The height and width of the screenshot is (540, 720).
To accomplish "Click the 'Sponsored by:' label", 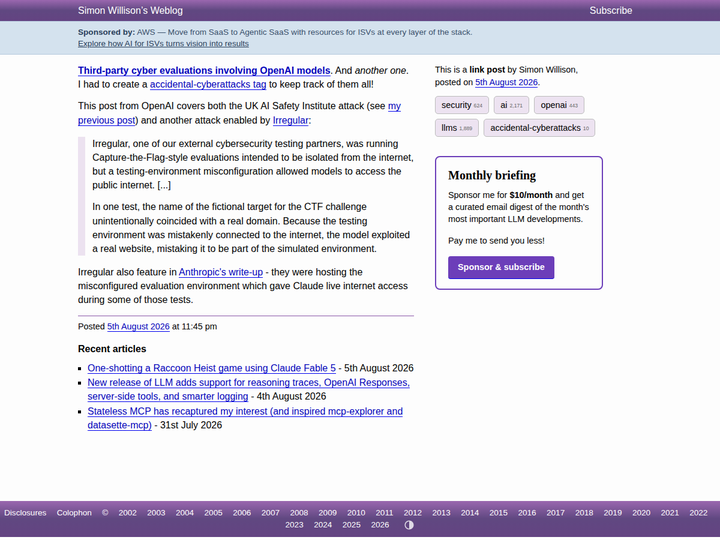I will pos(106,32).
